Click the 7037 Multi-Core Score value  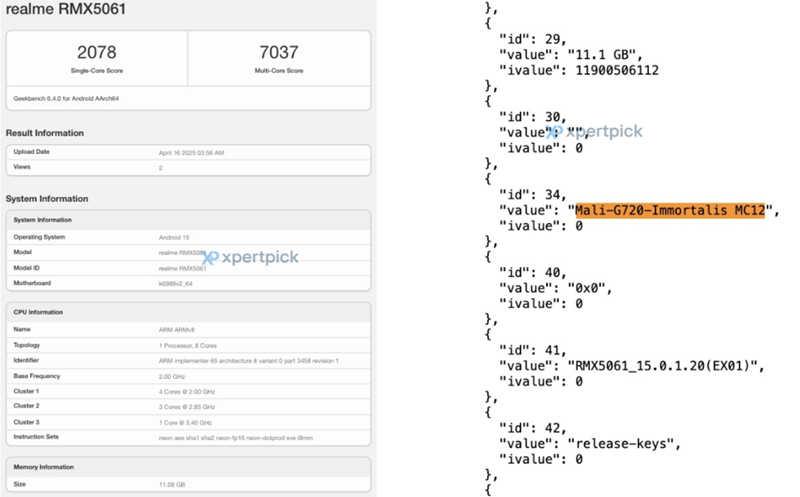click(279, 52)
